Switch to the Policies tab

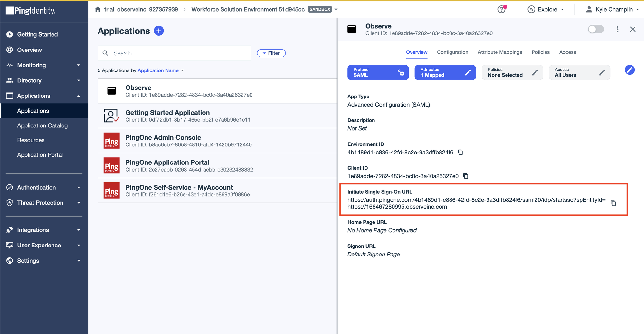(541, 52)
